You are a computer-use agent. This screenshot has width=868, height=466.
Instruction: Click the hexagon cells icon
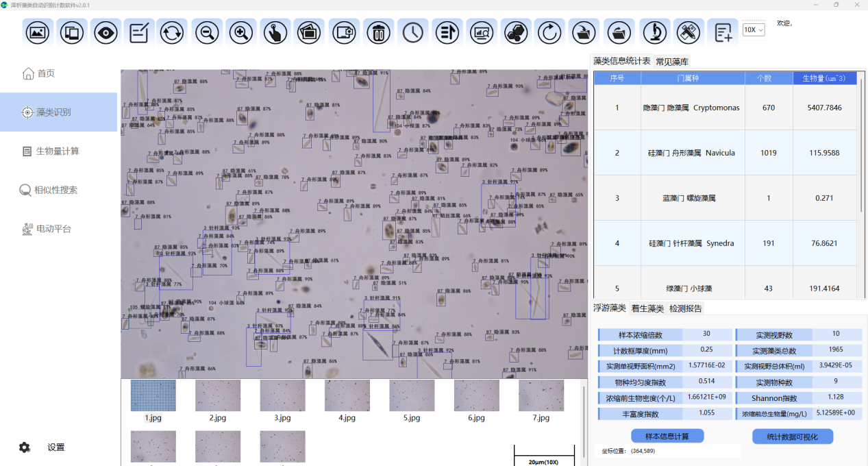pos(515,32)
